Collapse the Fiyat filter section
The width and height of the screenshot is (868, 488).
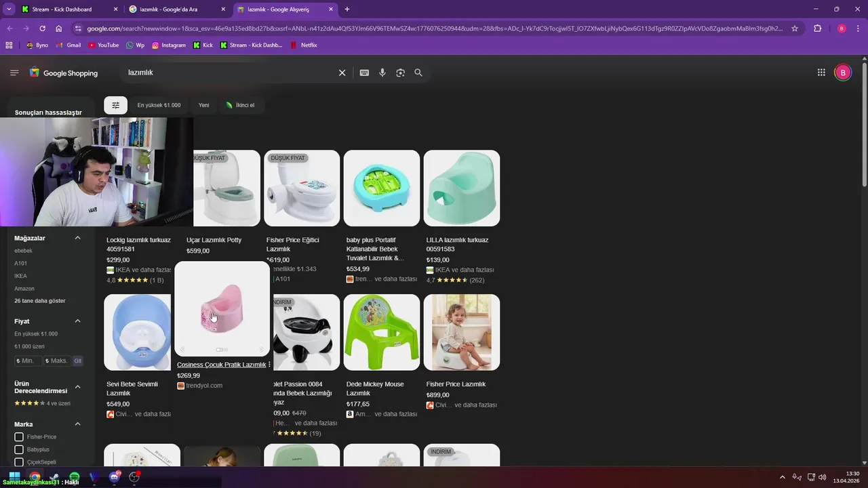point(77,321)
